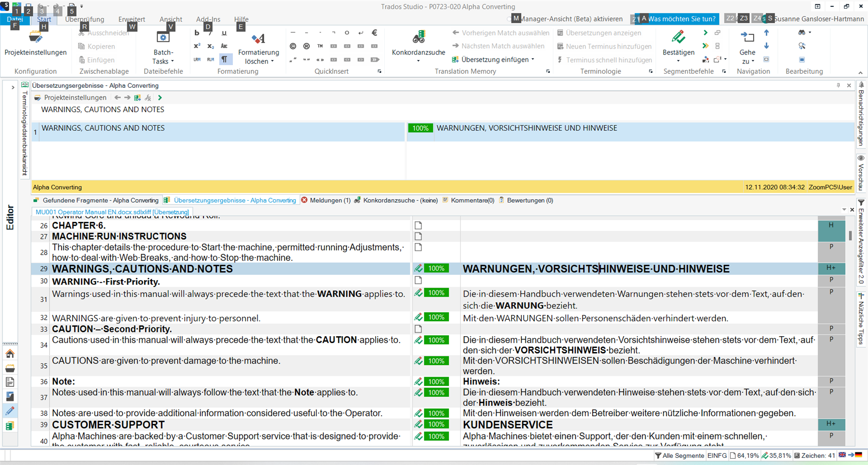Insert the registered ® symbol
Image resolution: width=868 pixels, height=465 pixels.
[306, 46]
